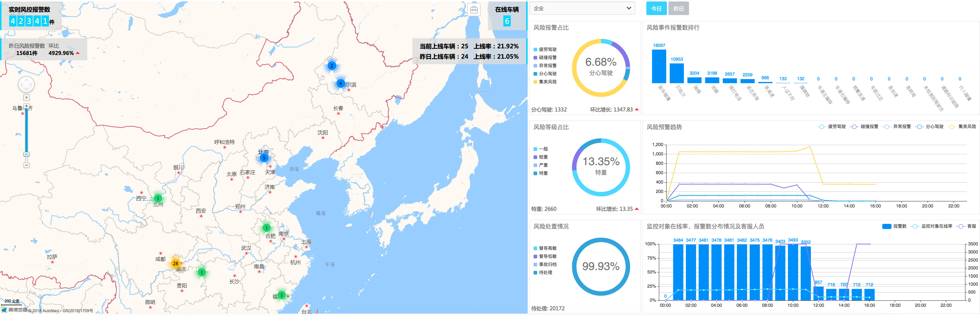The width and height of the screenshot is (980, 316).
Task: Click the blue cluster marker numbered 4 near Harbin
Action: tap(340, 84)
